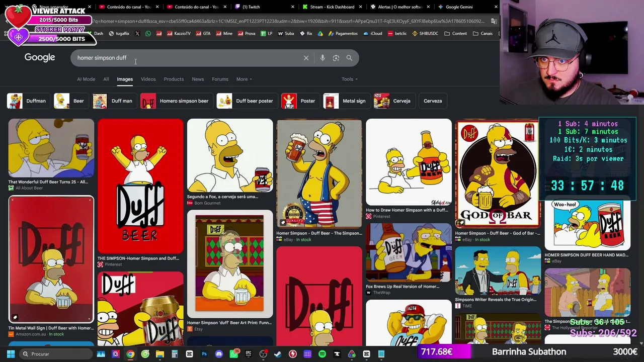Switch to the Twitch browser tab
The height and width of the screenshot is (362, 644).
(x=265, y=7)
